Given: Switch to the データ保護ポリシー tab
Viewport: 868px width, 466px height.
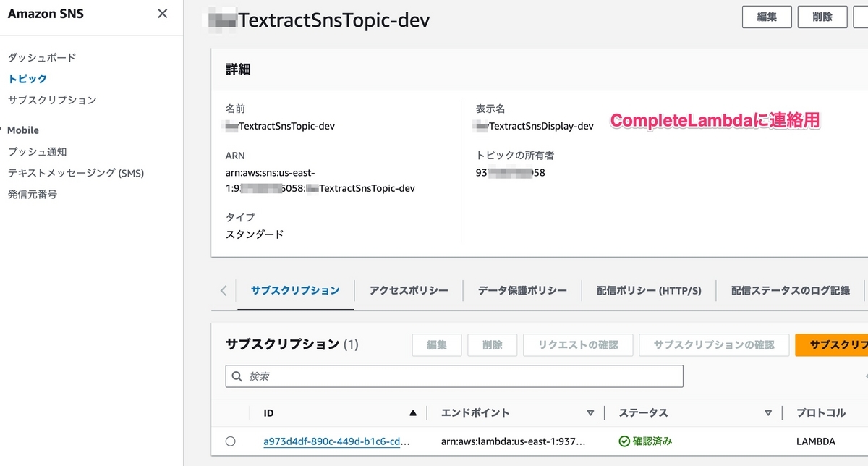Looking at the screenshot, I should click(x=522, y=290).
